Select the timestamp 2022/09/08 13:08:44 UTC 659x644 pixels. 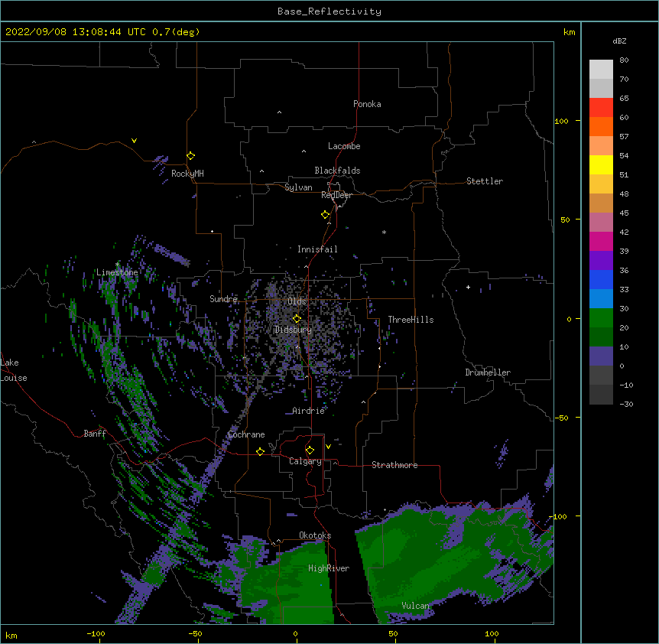tap(75, 32)
